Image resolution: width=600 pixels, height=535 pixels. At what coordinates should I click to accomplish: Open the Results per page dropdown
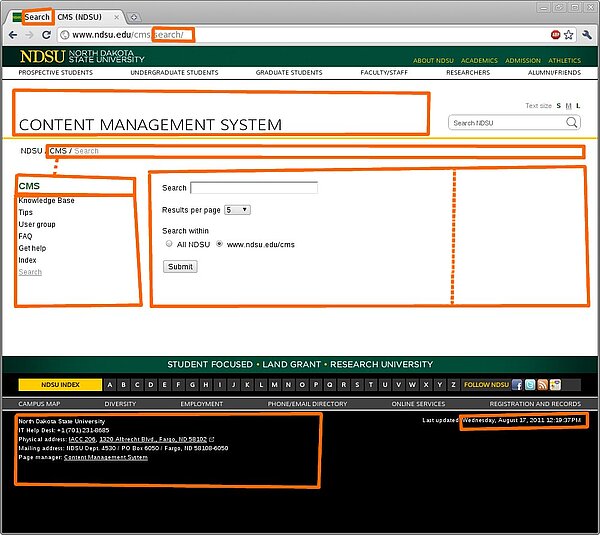click(x=237, y=210)
